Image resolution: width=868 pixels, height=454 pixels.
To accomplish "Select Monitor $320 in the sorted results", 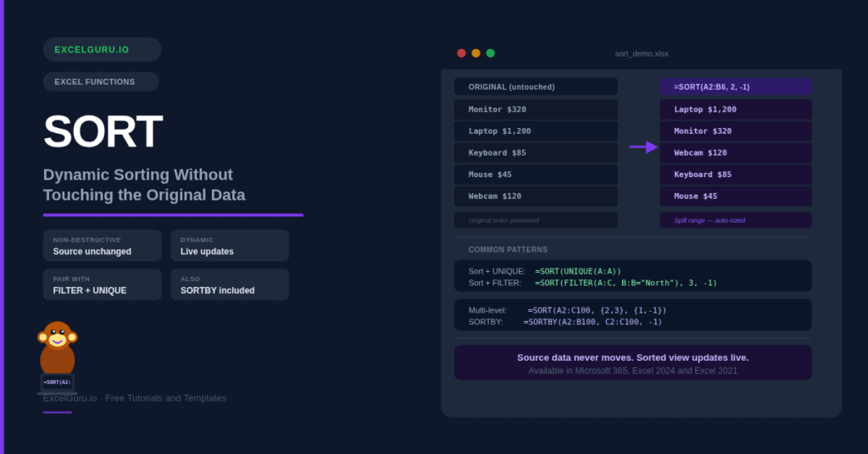I will click(x=736, y=131).
